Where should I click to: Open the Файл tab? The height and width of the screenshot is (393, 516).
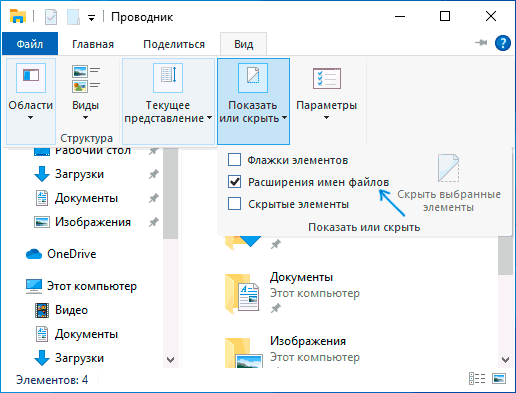(30, 44)
